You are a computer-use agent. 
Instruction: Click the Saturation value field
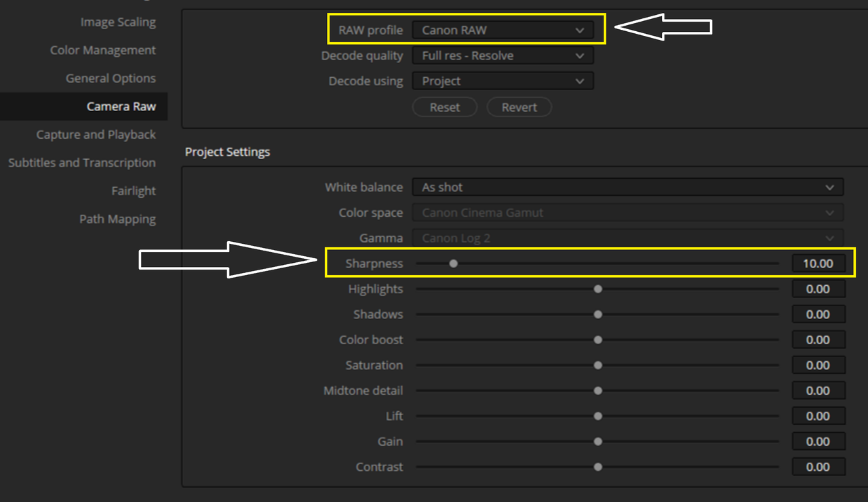(818, 365)
